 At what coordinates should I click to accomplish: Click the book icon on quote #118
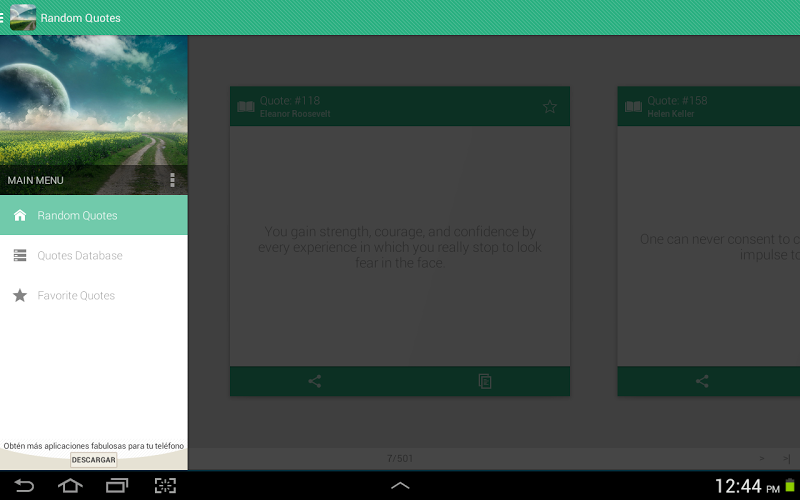pos(246,107)
